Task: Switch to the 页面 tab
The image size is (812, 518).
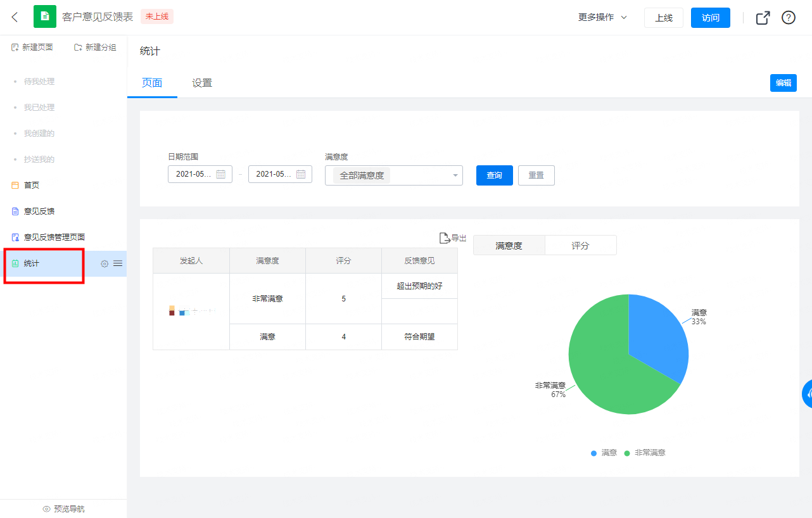Action: click(152, 83)
